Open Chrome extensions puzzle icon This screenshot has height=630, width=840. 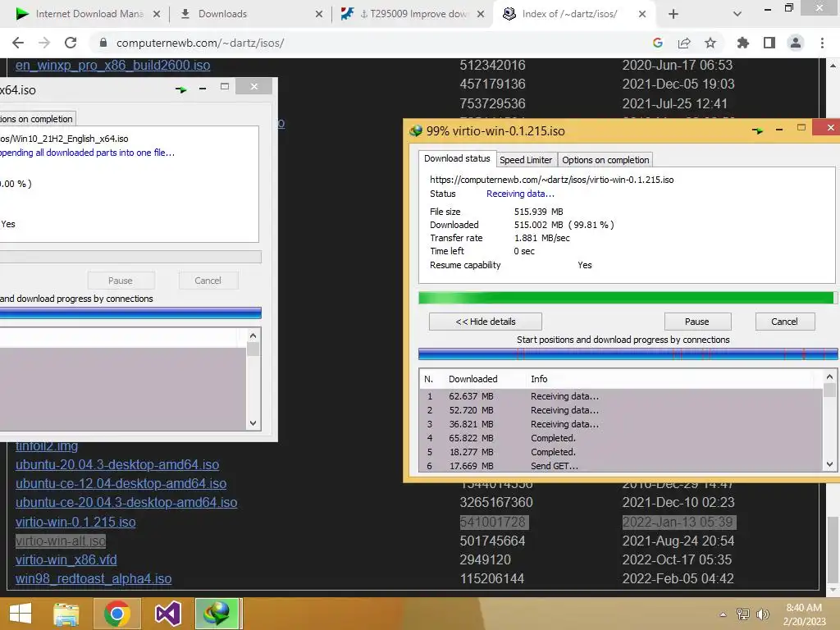tap(743, 43)
